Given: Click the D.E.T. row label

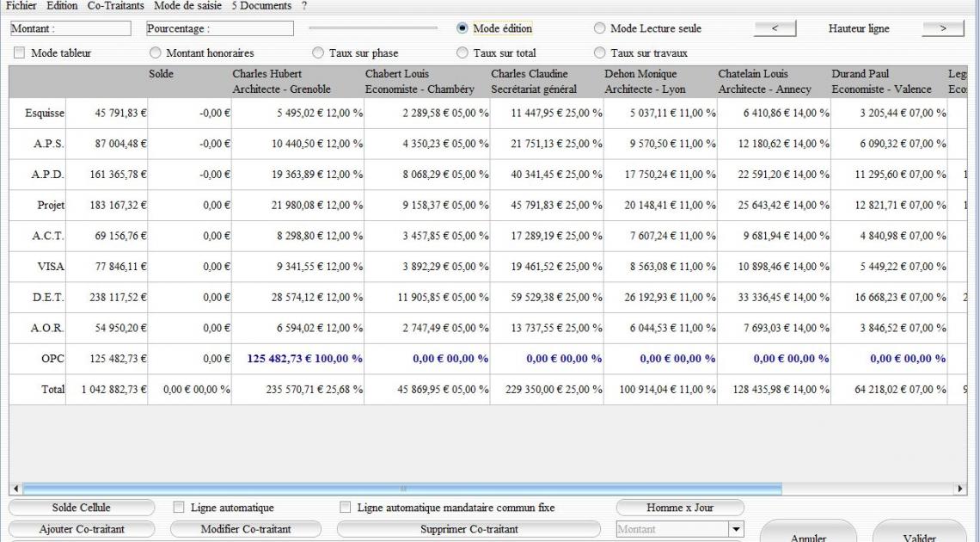Looking at the screenshot, I should pos(48,297).
